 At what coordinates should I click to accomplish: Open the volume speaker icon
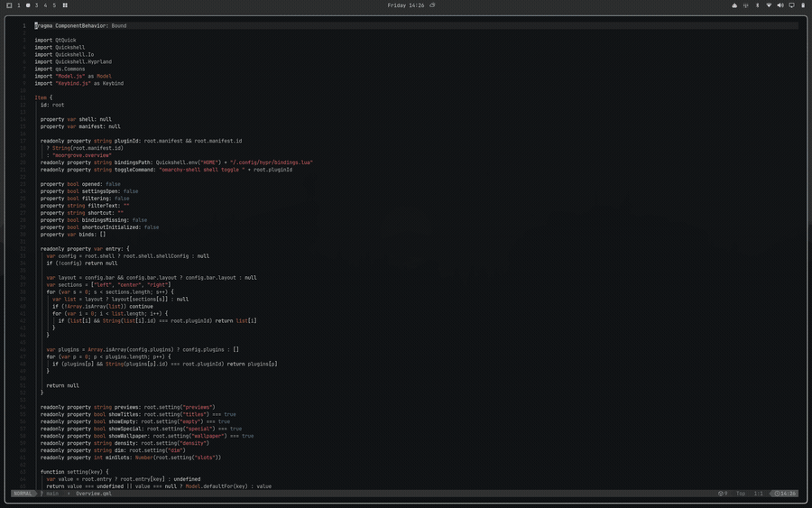[x=780, y=5]
